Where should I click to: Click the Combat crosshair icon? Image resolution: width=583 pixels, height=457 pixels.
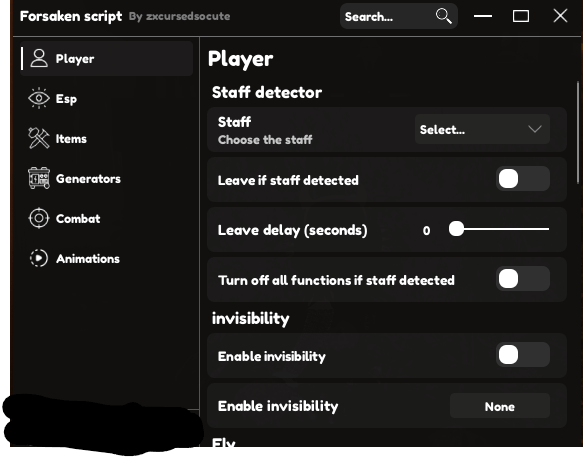39,218
